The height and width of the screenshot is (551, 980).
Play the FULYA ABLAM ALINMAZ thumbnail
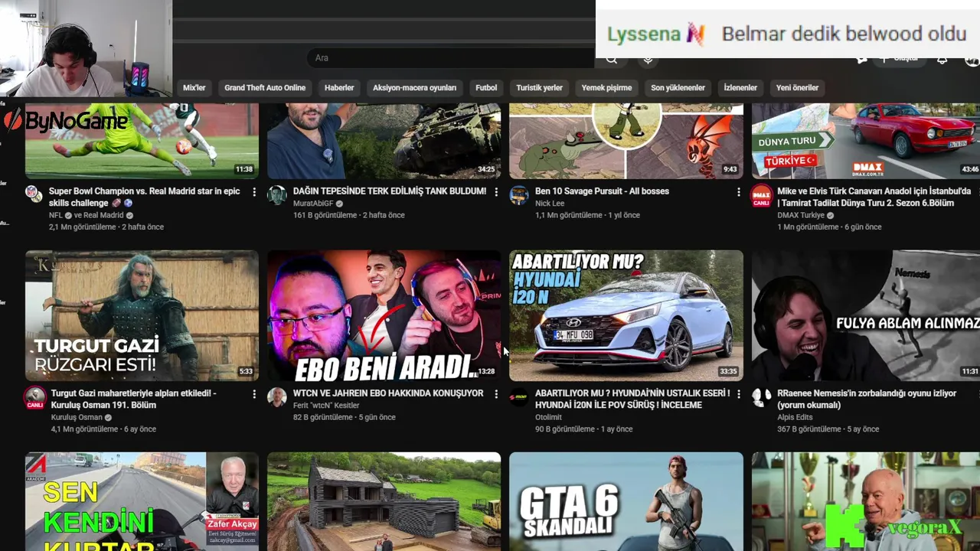pos(866,315)
